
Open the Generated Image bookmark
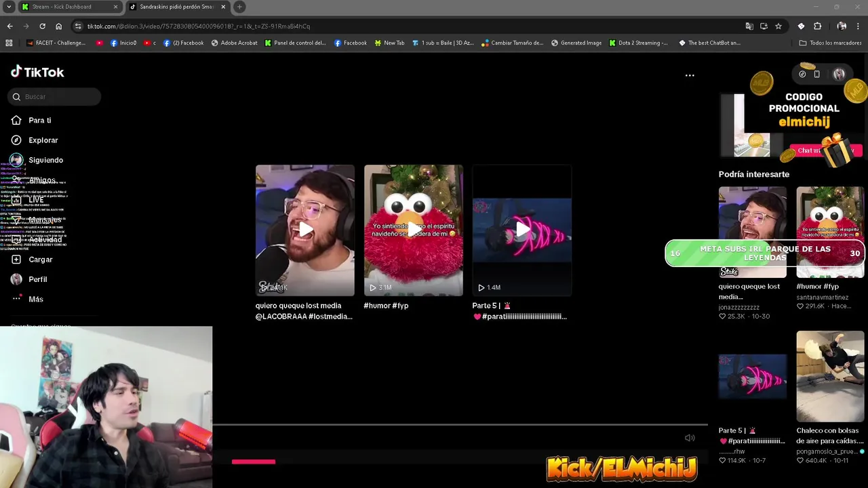576,43
